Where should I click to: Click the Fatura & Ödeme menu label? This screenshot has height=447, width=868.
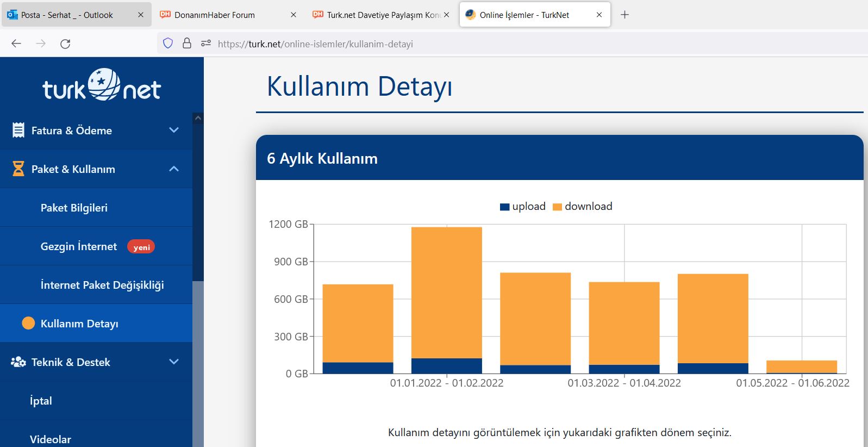(72, 131)
